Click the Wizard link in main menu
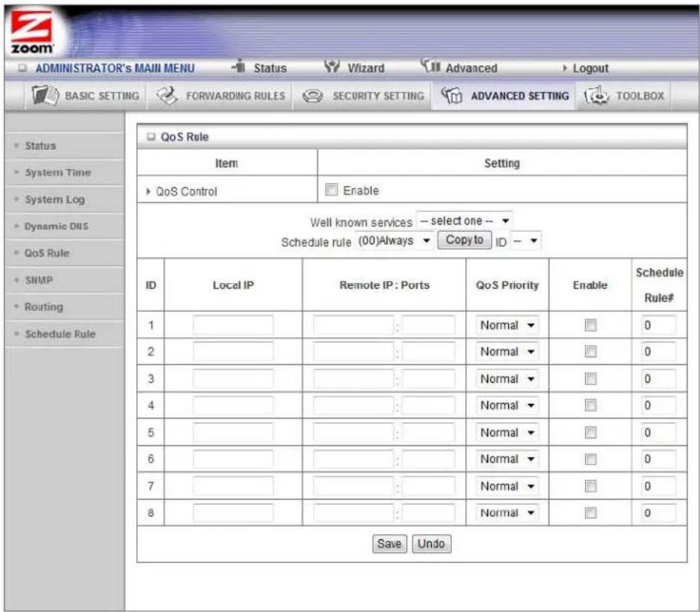700x612 pixels. coord(366,68)
